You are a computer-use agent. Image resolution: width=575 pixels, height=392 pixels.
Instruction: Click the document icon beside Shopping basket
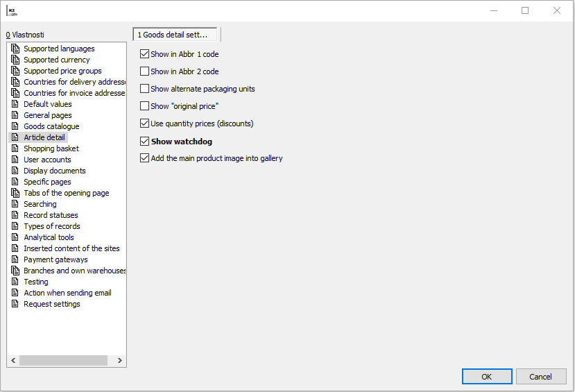tap(16, 148)
